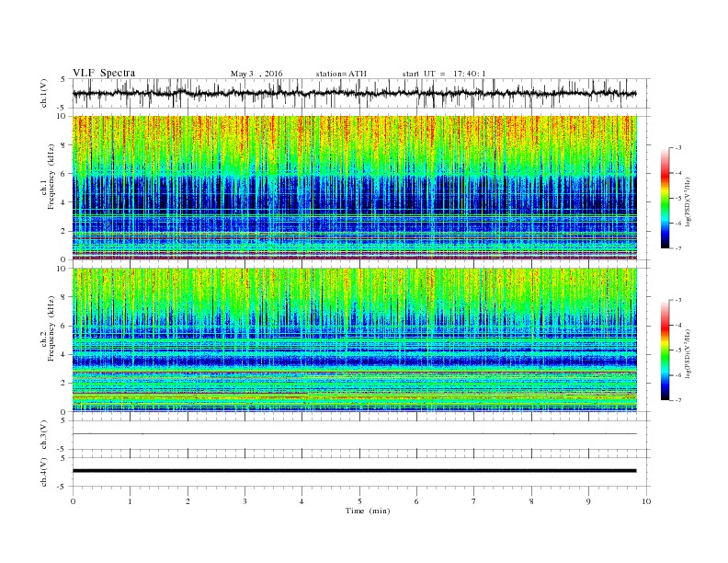This screenshot has width=728, height=563.
Task: Click the 6 minute tick label
Action: (x=416, y=501)
